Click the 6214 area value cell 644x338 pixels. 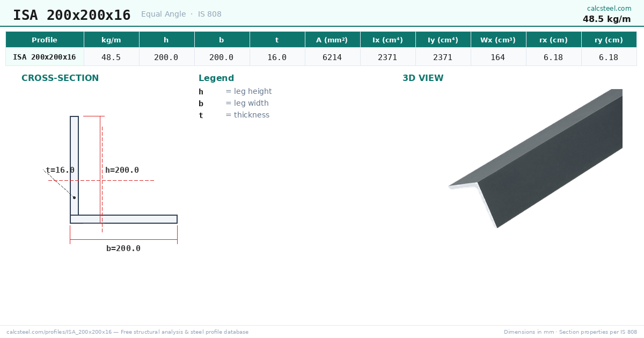click(x=332, y=57)
